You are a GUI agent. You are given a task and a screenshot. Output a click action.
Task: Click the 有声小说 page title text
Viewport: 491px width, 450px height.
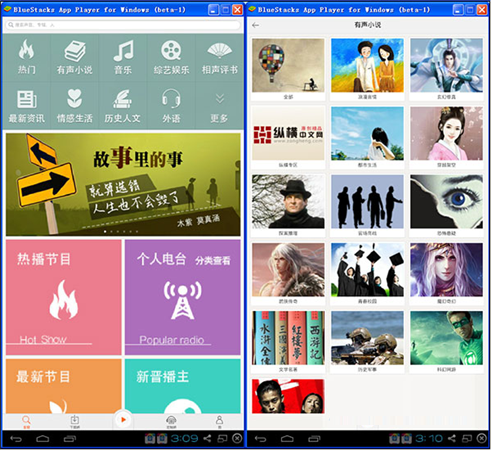[x=368, y=25]
